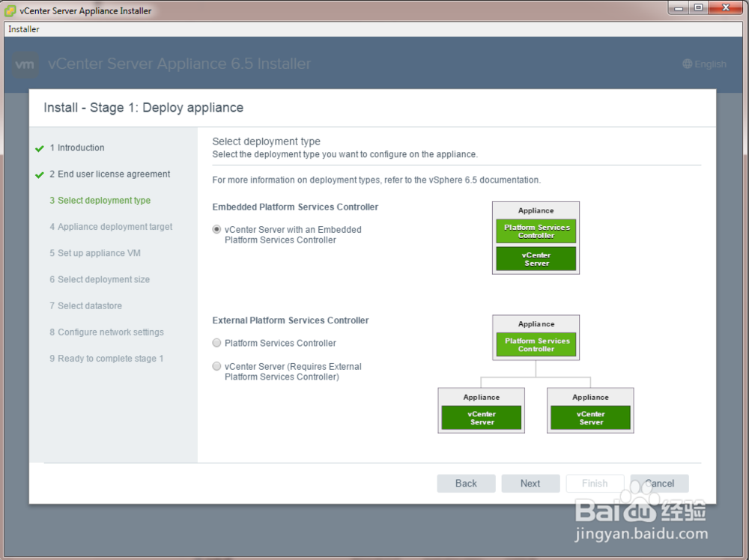Select vCenter Server with Embedded PSC radio
749x560 pixels.
pyautogui.click(x=217, y=230)
